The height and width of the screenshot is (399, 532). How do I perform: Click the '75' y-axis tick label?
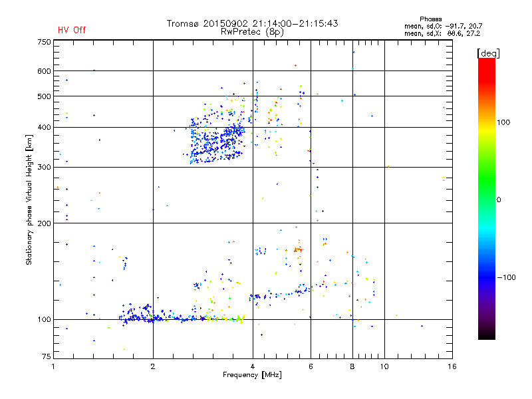[x=46, y=356]
